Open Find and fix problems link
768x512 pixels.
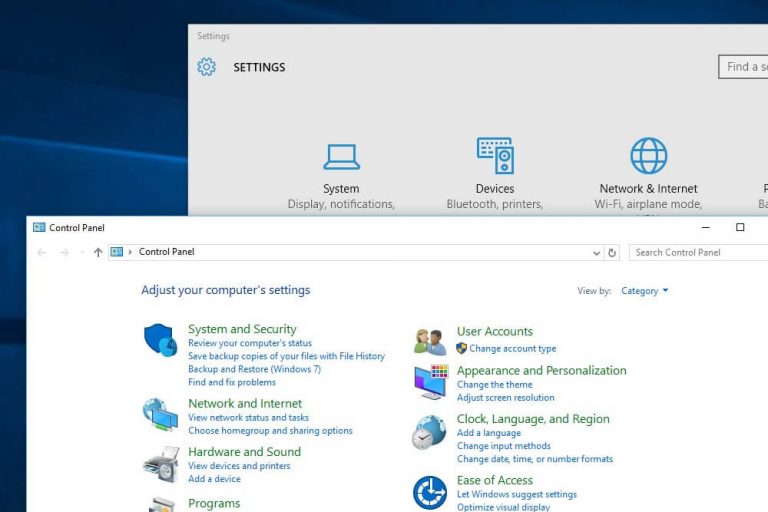(232, 382)
